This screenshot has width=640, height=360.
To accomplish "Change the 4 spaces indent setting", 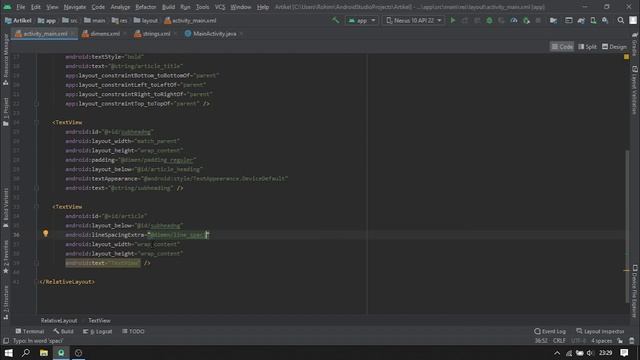I will (602, 341).
